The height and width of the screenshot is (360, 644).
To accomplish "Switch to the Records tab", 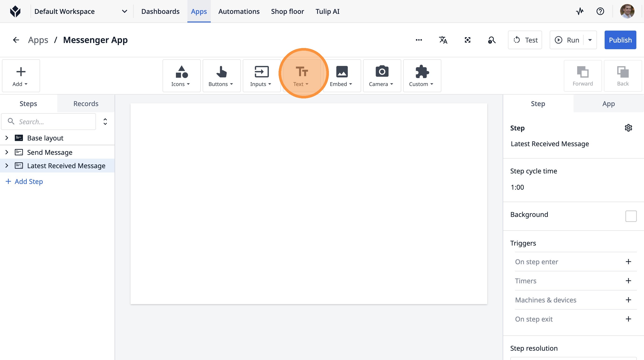I will pos(86,104).
